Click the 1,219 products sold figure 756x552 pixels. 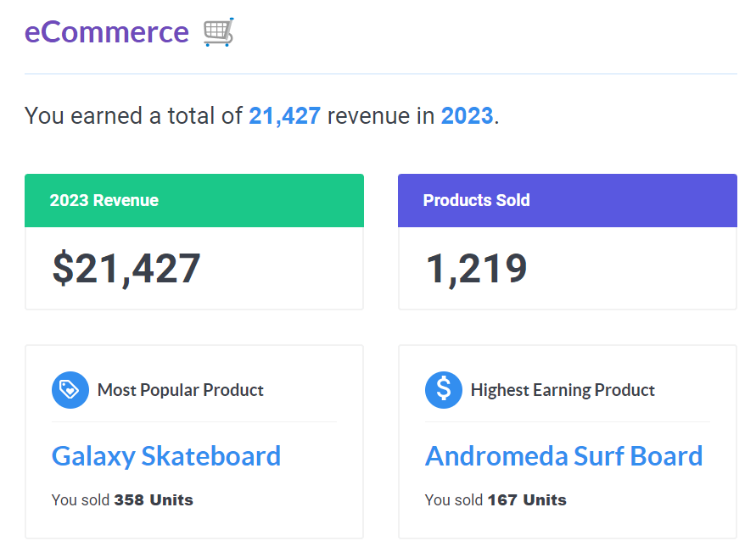pyautogui.click(x=477, y=267)
